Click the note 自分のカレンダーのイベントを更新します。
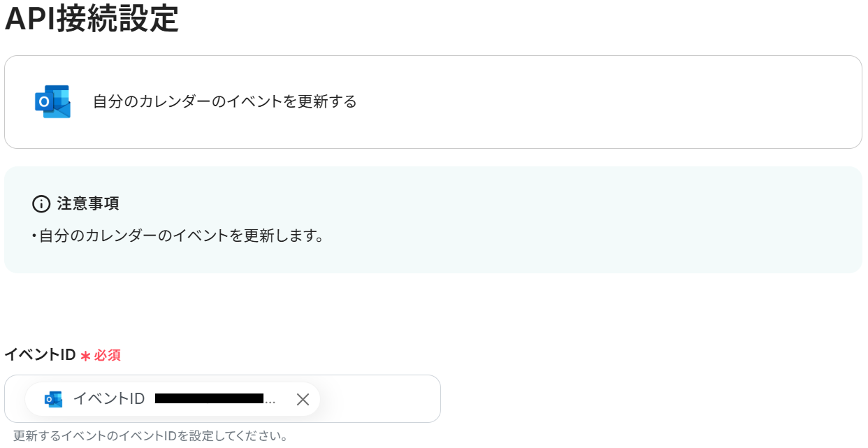This screenshot has height=448, width=868. [179, 236]
